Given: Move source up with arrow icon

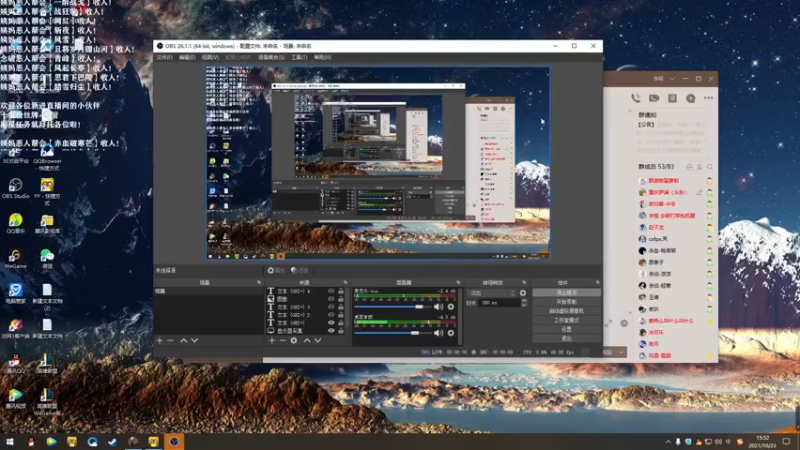Looking at the screenshot, I should [307, 340].
